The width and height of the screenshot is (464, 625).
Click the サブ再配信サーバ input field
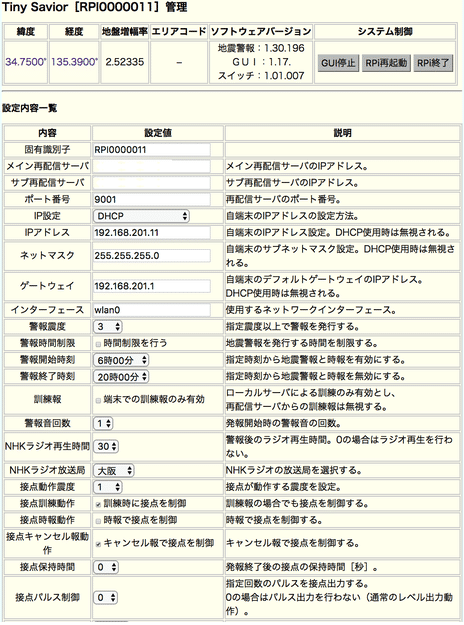(x=151, y=183)
